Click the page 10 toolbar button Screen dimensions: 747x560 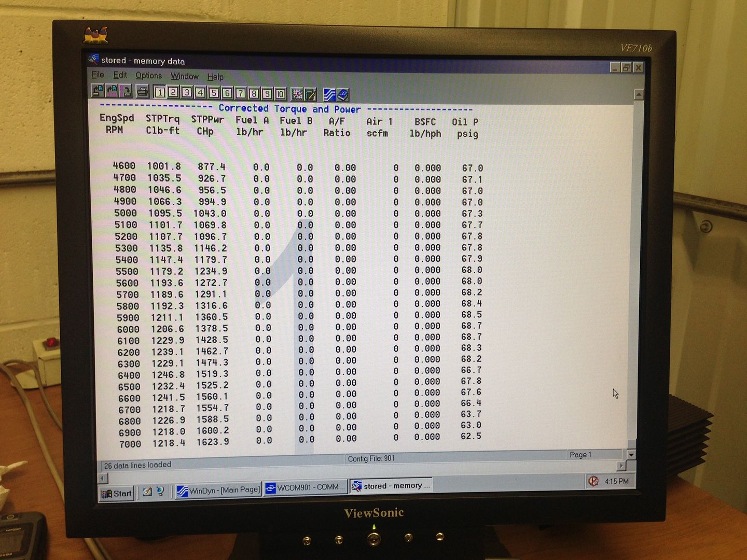[x=280, y=94]
